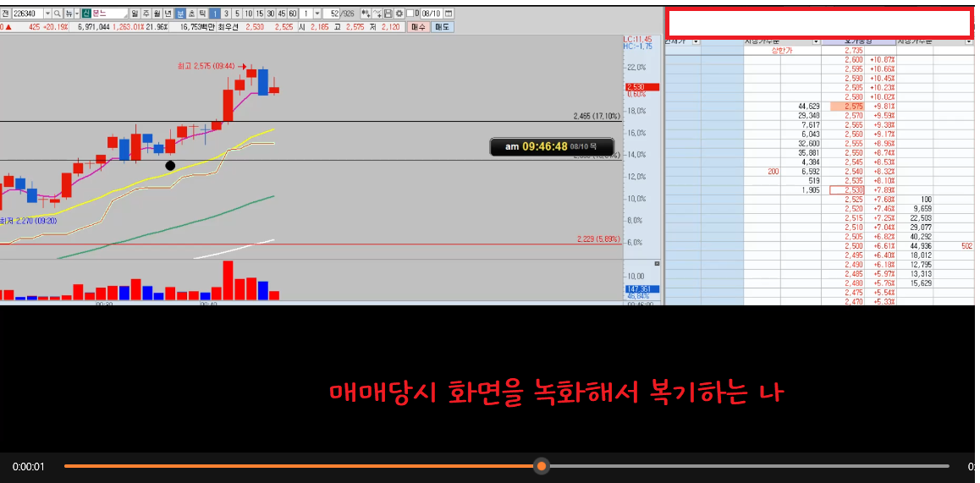This screenshot has height=483, width=980.
Task: Choose the 10-minute interval button
Action: 249,14
